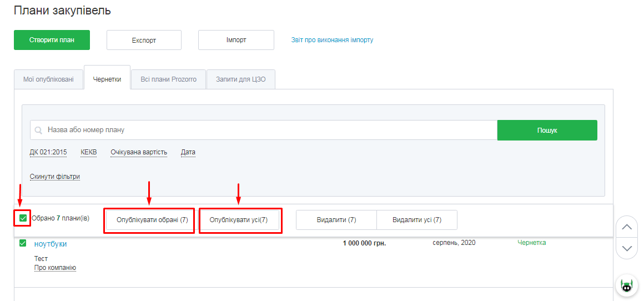Viewport: 644px width, 301px height.
Task: Open the chatbot robot assistant icon
Action: pos(626,286)
